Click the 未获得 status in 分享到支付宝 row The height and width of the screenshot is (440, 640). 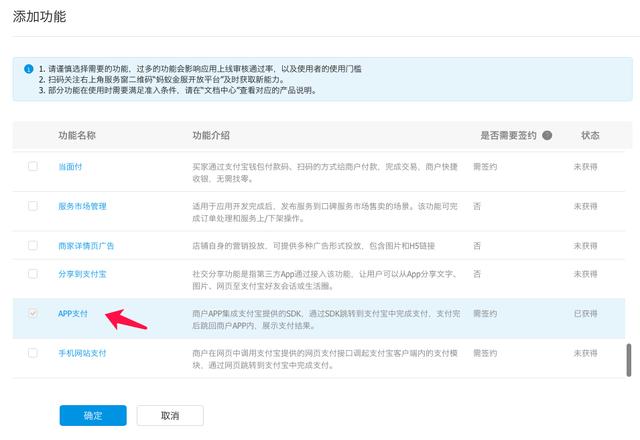(x=585, y=274)
